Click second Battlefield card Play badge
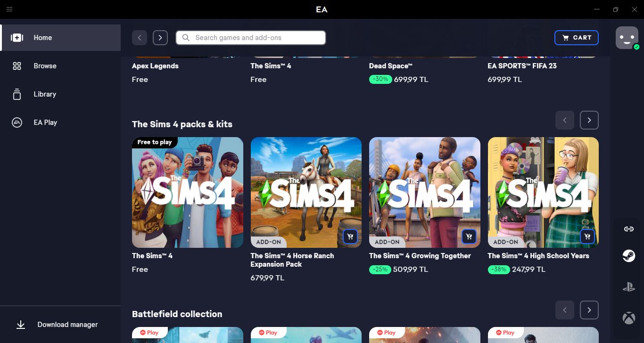Screen dimensions: 644x343 pyautogui.click(x=268, y=333)
